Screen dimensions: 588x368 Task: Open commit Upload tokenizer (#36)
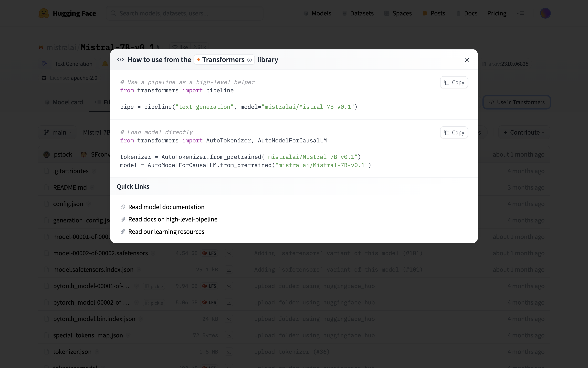coord(292,352)
